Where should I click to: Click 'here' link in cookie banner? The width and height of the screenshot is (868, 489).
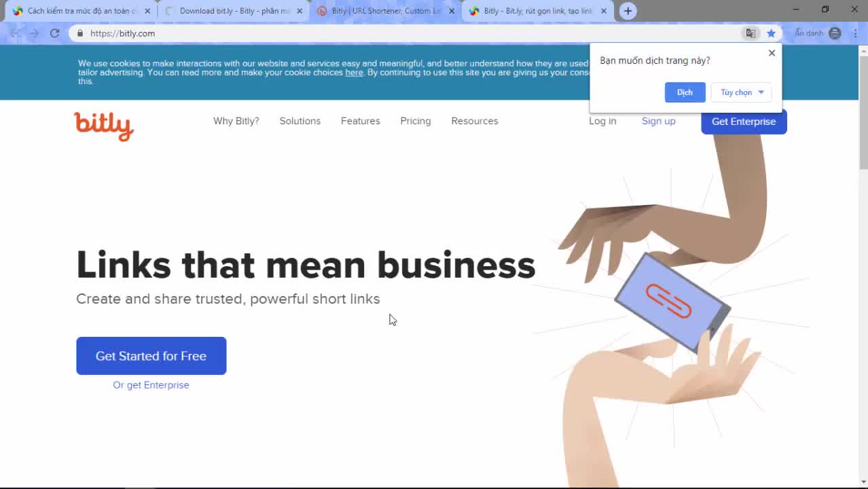pyautogui.click(x=354, y=73)
